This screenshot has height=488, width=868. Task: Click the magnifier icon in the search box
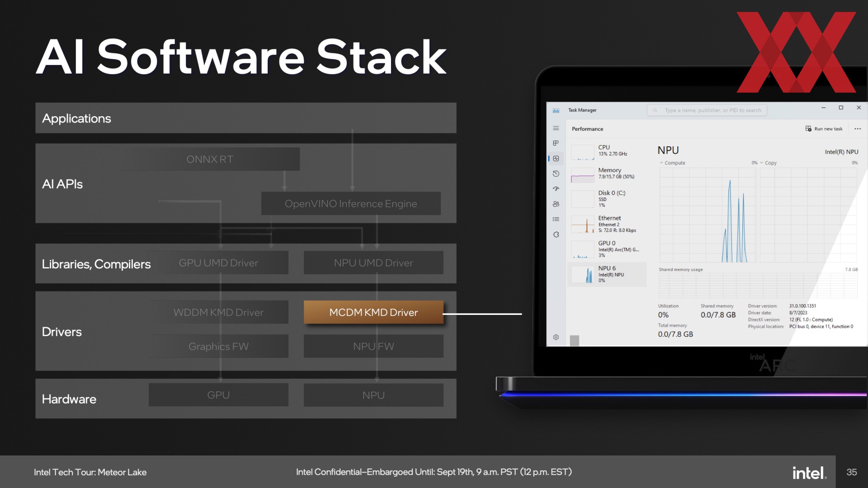click(655, 110)
